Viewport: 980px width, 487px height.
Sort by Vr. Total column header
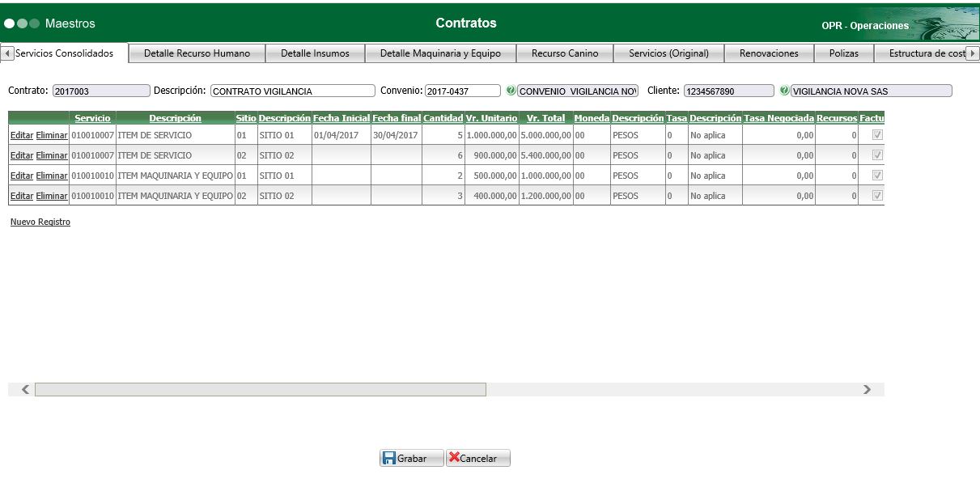pos(546,118)
